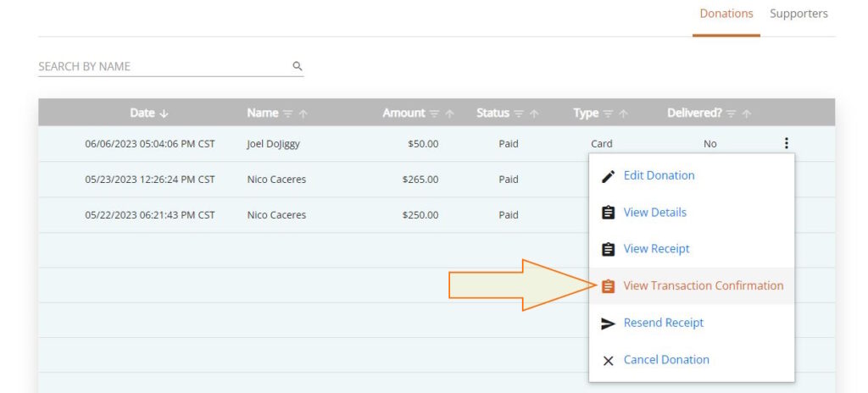Click Nico Caceres in the $265.00 row
The image size is (868, 393).
coord(277,180)
